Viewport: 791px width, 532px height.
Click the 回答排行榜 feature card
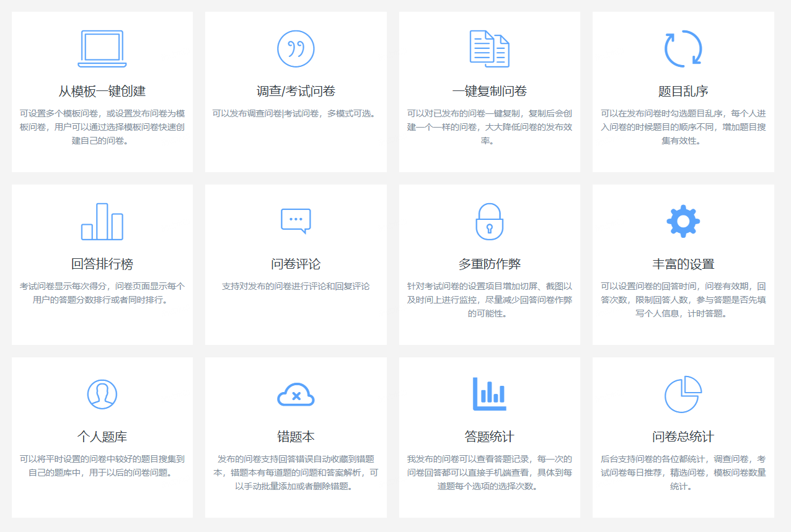coord(102,264)
